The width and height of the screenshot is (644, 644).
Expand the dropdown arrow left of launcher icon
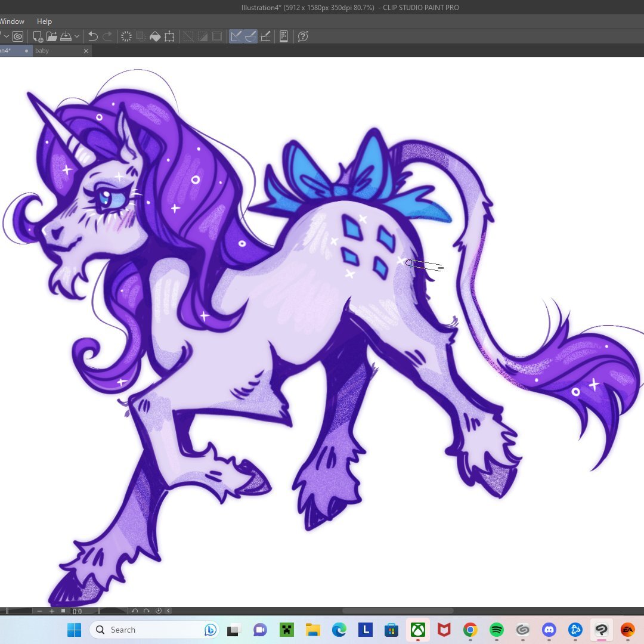pos(7,36)
